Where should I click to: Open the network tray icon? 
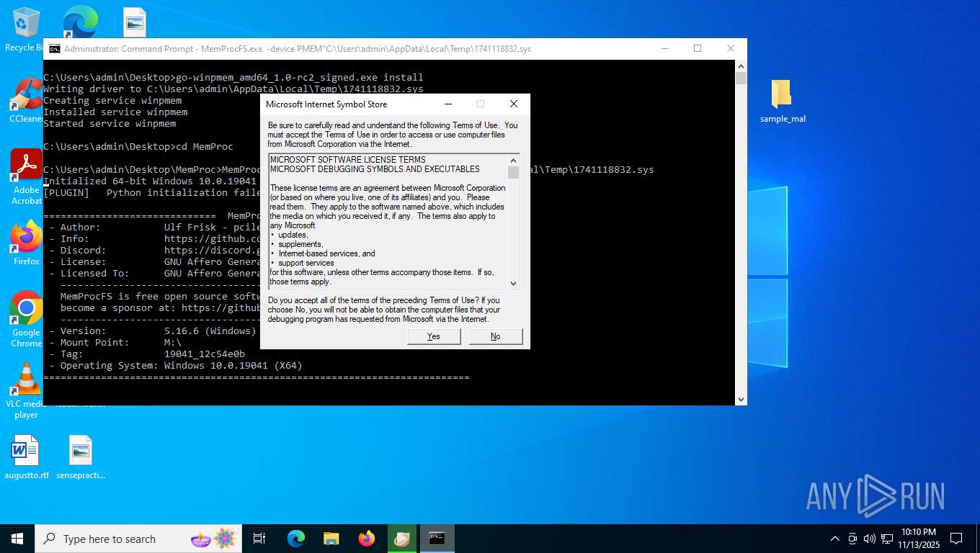(x=886, y=539)
